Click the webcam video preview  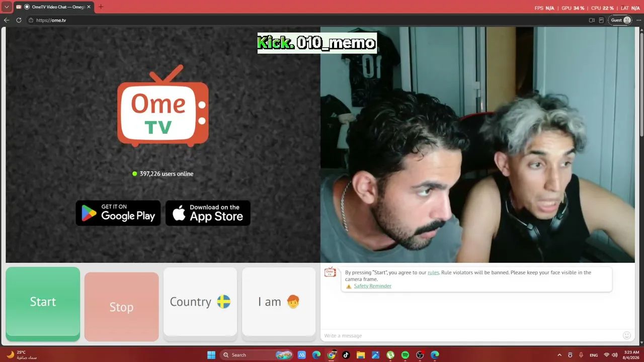click(x=477, y=145)
